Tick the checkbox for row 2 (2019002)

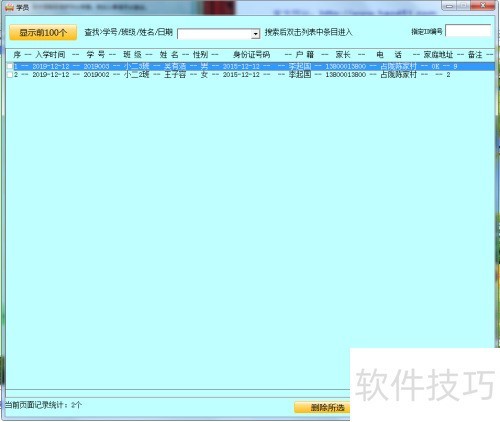point(10,75)
